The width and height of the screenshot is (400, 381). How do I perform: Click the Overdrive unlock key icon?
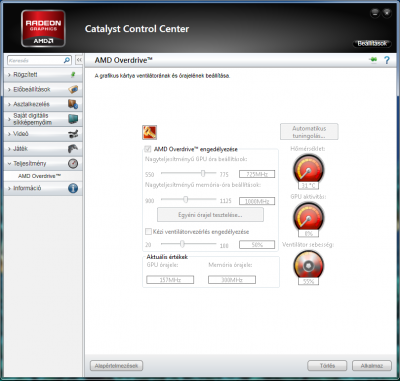pos(149,132)
